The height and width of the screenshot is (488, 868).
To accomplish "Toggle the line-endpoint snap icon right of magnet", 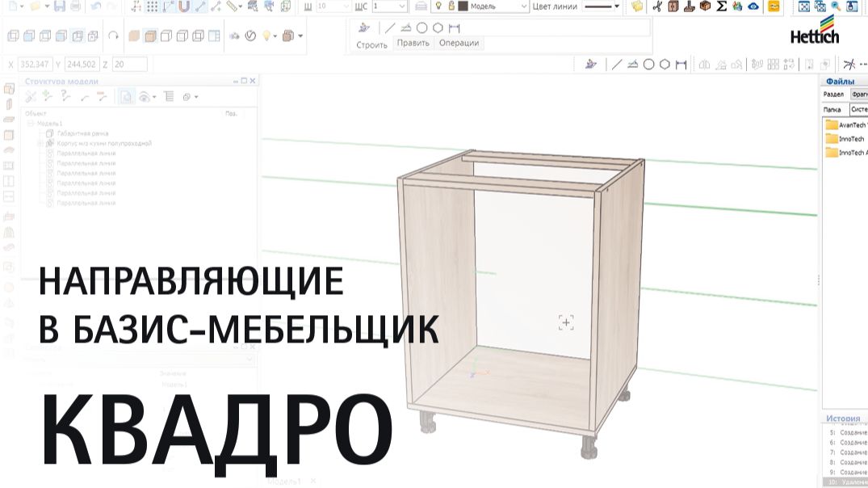I will 200,6.
